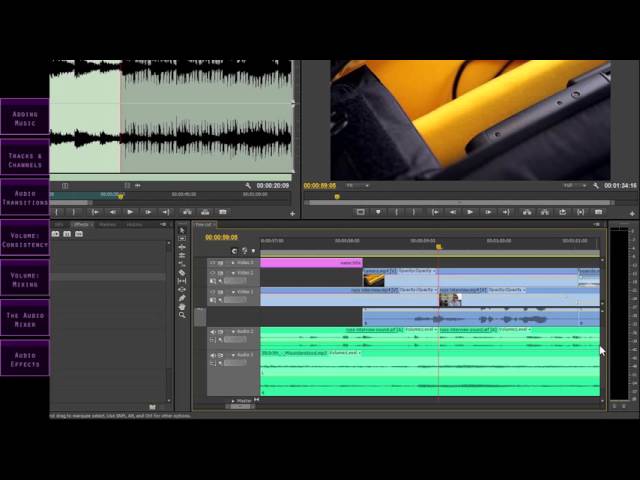Go to Out point in the Source monitor
This screenshot has width=640, height=480.
tap(165, 212)
